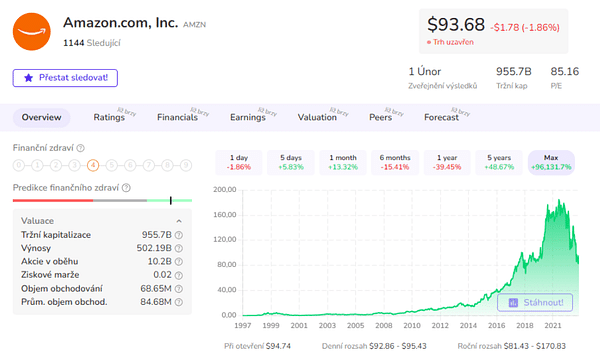Click help icon next to Finanční zdraví

80,148
